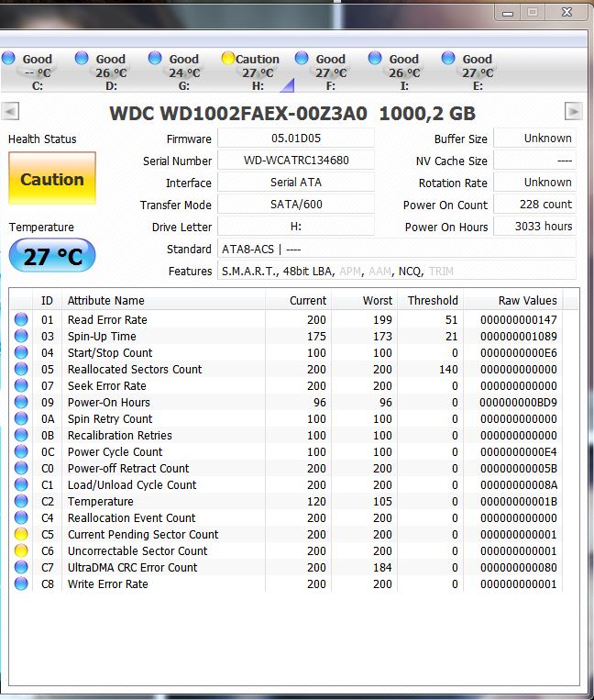The height and width of the screenshot is (700, 594).
Task: Minimize the disk info window
Action: pos(508,13)
